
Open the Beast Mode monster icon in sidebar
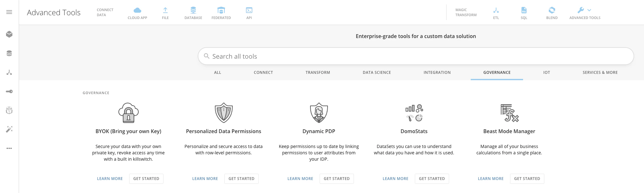pos(9,110)
